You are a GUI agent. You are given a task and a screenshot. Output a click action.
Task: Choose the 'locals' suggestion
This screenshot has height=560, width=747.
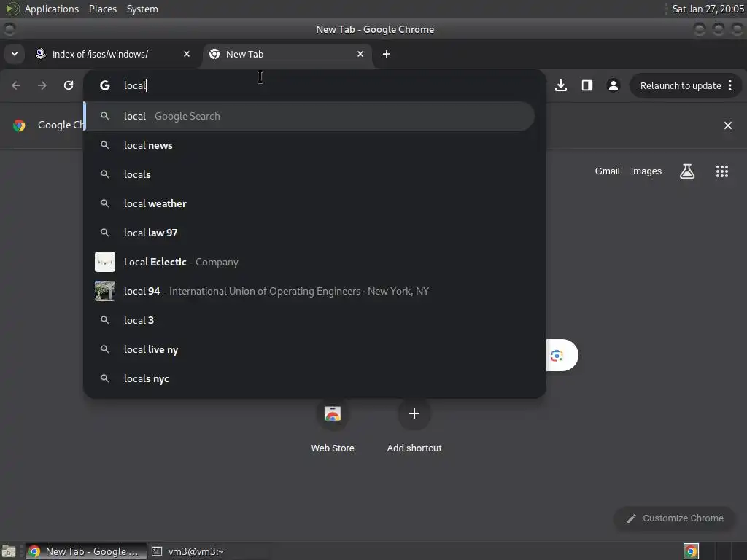(309, 174)
